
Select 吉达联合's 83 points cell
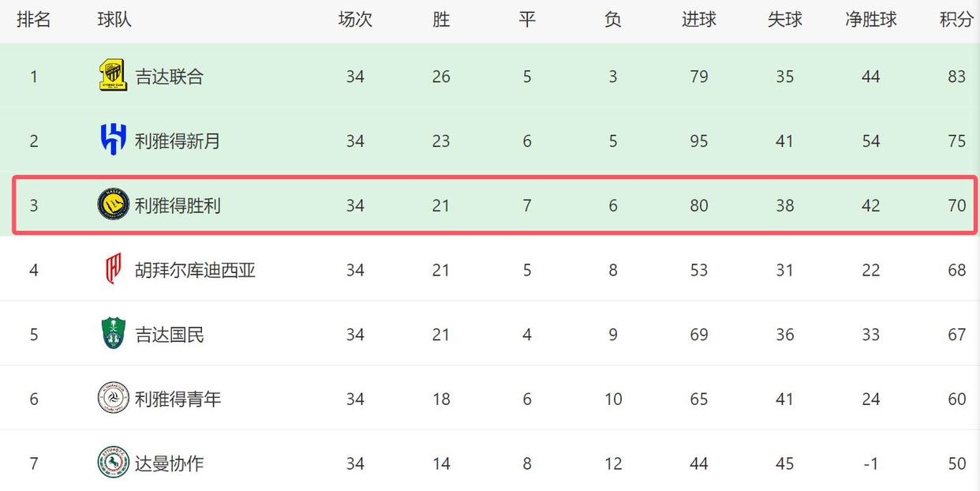pyautogui.click(x=957, y=77)
